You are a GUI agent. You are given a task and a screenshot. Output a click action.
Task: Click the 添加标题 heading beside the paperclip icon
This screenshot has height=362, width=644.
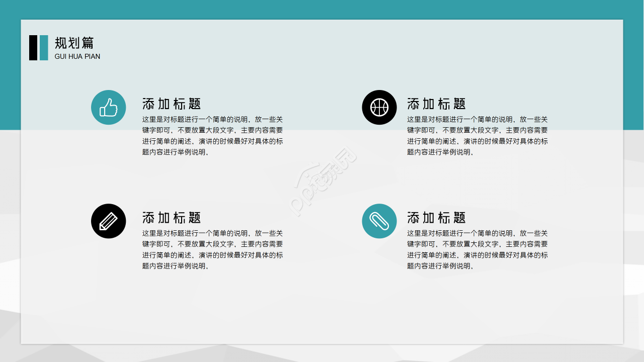pos(436,218)
